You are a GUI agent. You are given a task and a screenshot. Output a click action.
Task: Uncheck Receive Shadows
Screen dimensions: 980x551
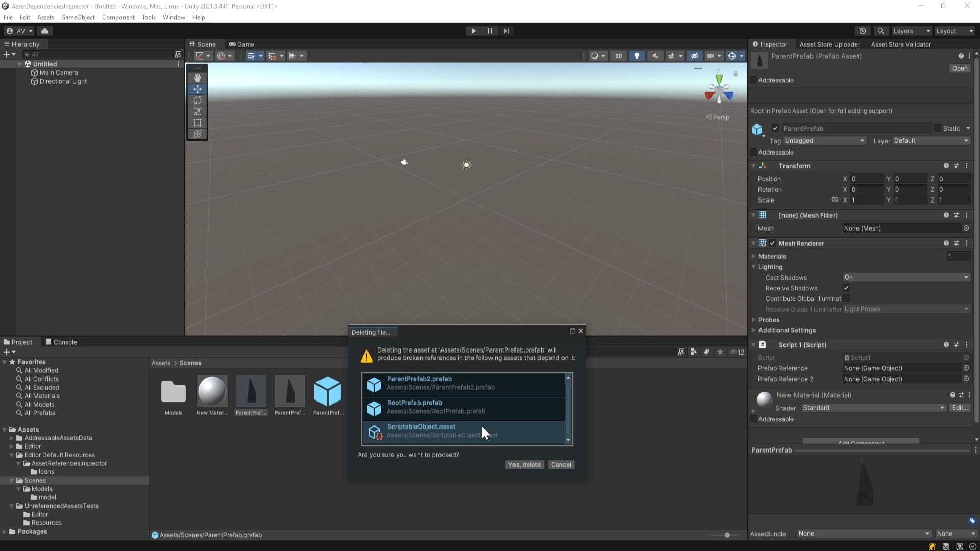846,288
